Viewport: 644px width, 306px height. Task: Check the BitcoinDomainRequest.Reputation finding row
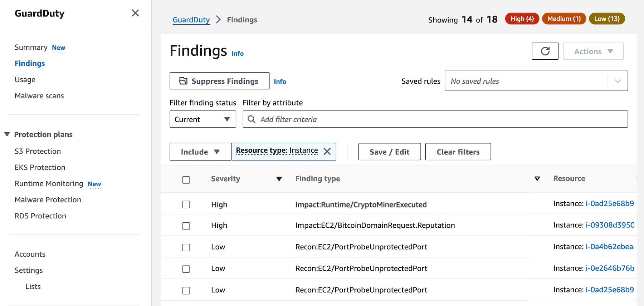[x=186, y=226]
